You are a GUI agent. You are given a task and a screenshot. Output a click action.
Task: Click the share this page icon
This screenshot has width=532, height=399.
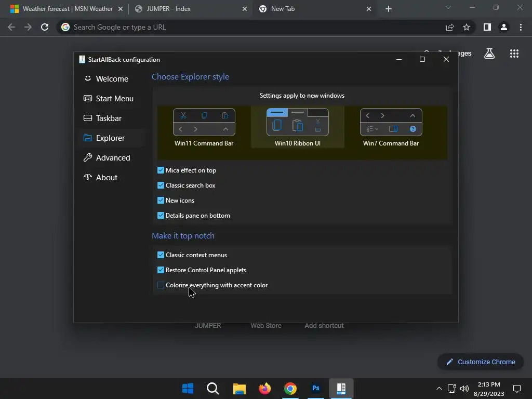(450, 27)
